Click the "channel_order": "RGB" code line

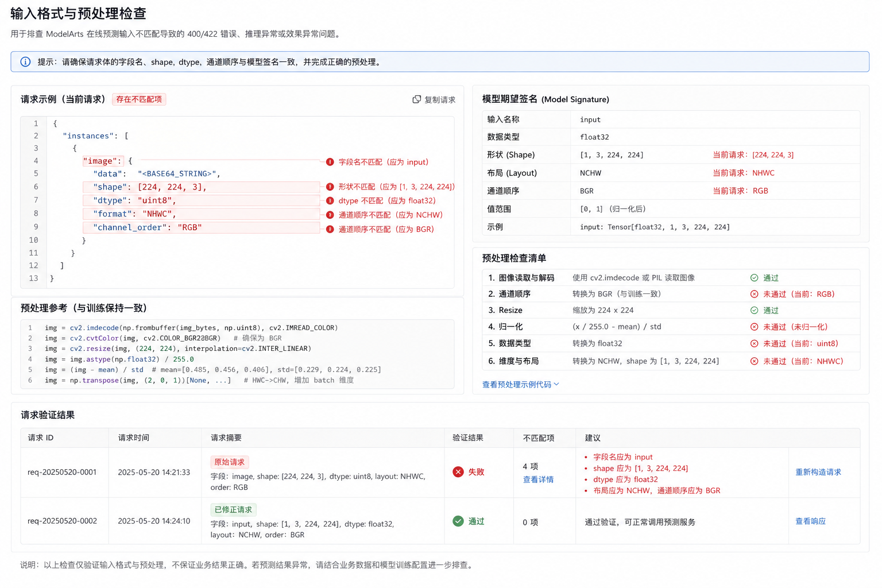point(201,228)
